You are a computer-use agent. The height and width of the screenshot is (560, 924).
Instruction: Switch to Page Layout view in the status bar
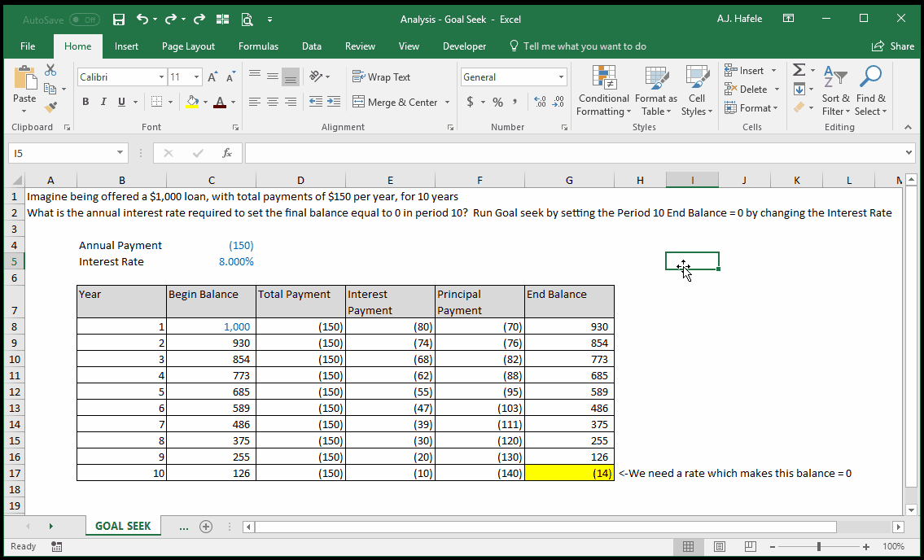click(x=719, y=546)
